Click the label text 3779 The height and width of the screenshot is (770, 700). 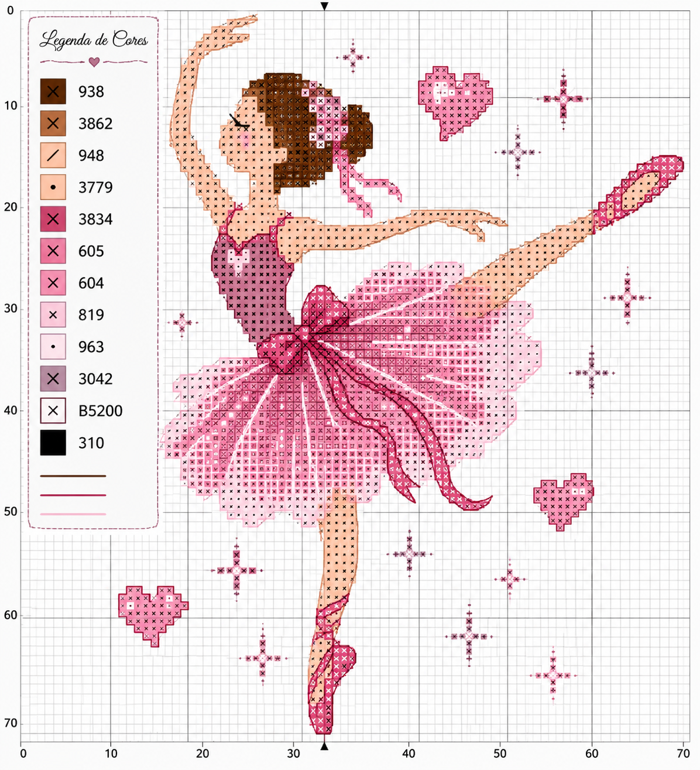(x=95, y=187)
